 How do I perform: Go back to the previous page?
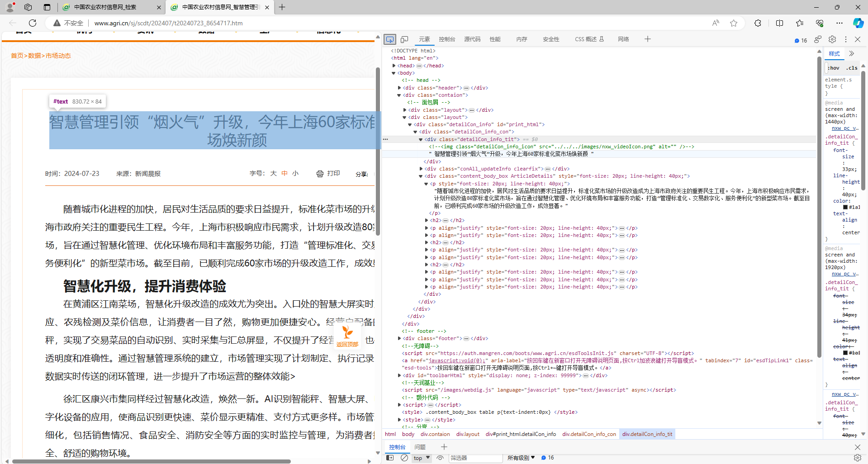pyautogui.click(x=13, y=23)
